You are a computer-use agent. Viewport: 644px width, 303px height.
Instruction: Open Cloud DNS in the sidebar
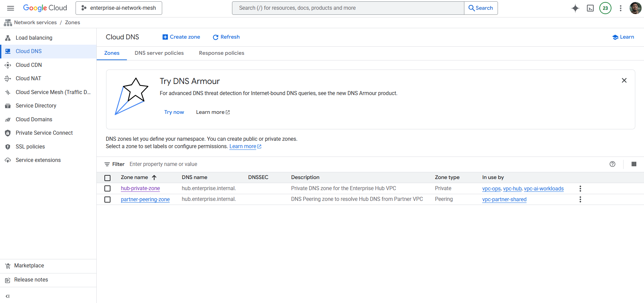click(48, 51)
